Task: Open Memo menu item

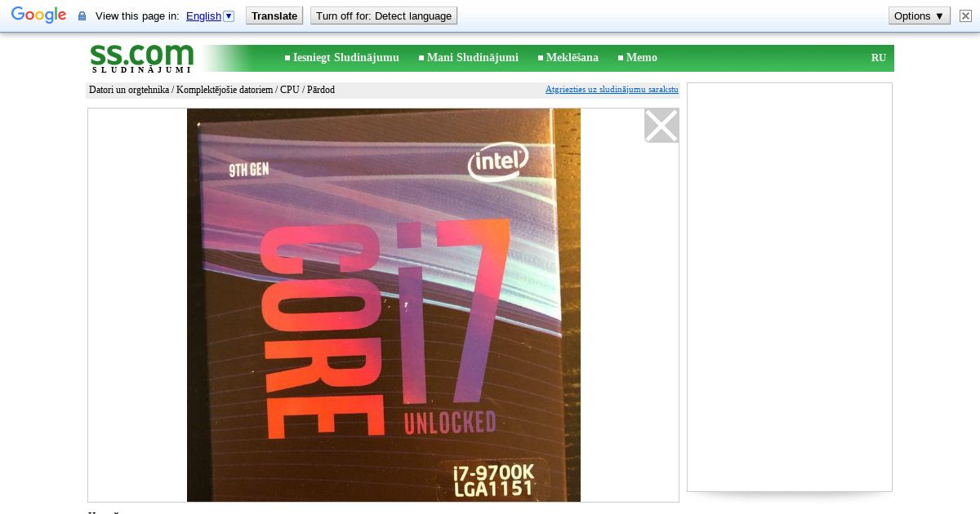Action: click(642, 58)
